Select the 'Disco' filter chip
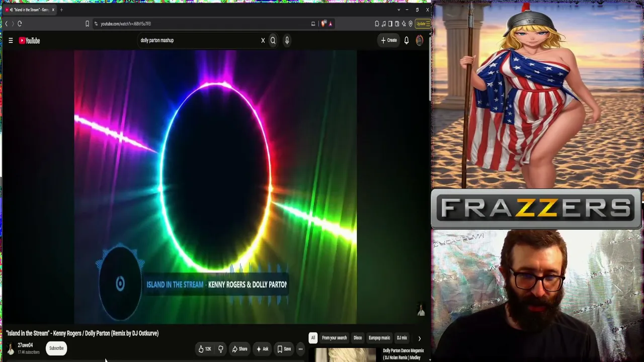Viewport: 644px width, 362px height. [358, 338]
